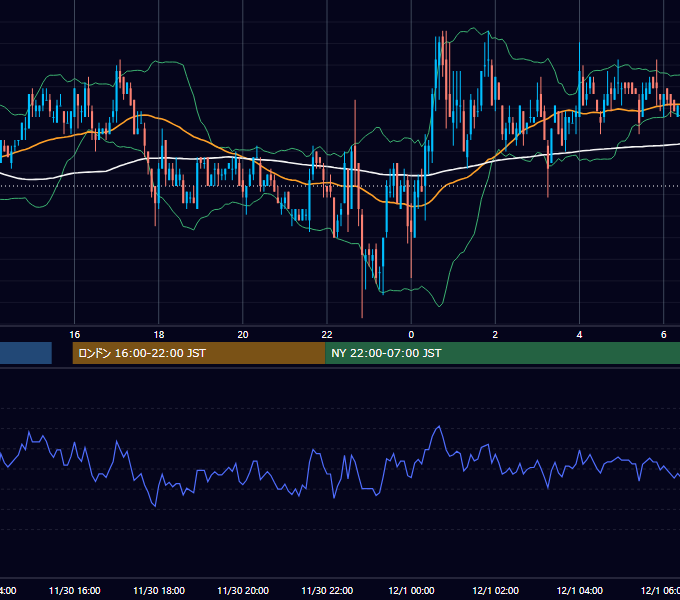Select the hour label 22 on the upper time axis
Image resolution: width=680 pixels, height=600 pixels.
327,334
